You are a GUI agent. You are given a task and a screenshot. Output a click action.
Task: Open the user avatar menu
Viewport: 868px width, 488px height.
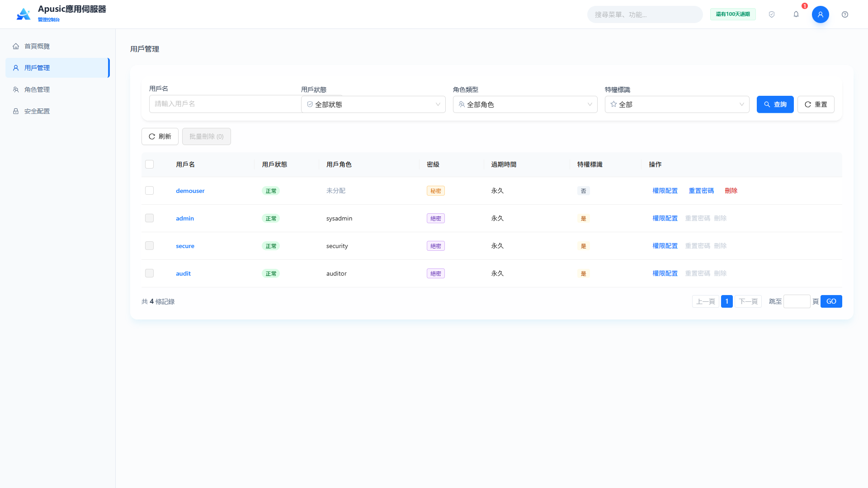coord(821,14)
